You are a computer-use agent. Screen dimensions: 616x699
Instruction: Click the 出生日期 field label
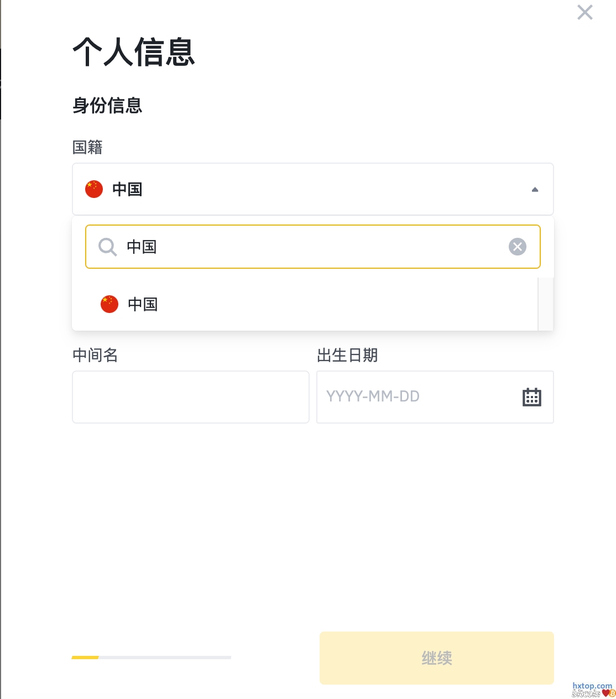[x=347, y=355]
